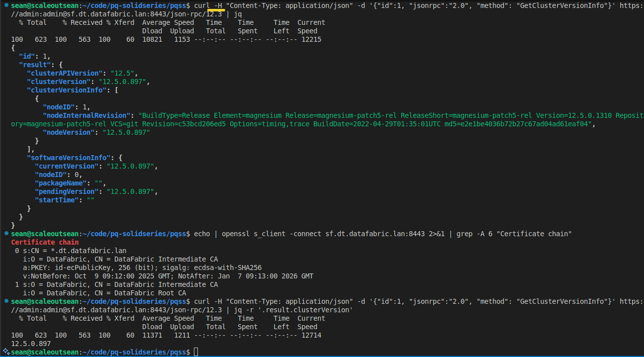Click the "result" JSON key
The width and height of the screenshot is (644, 357).
click(35, 65)
